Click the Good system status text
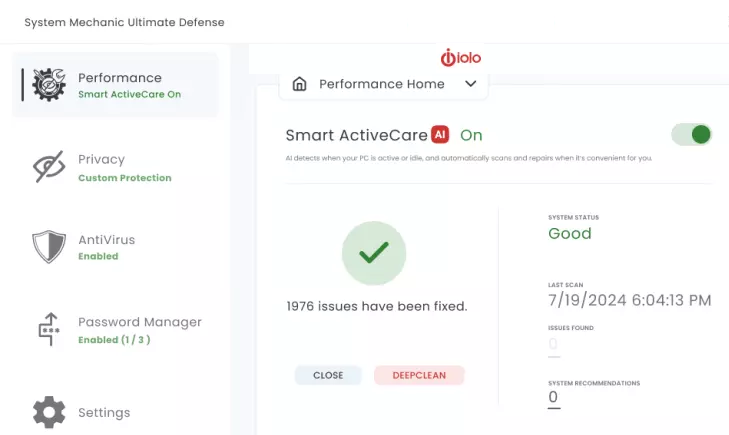Screen dimensions: 729x435 point(570,234)
